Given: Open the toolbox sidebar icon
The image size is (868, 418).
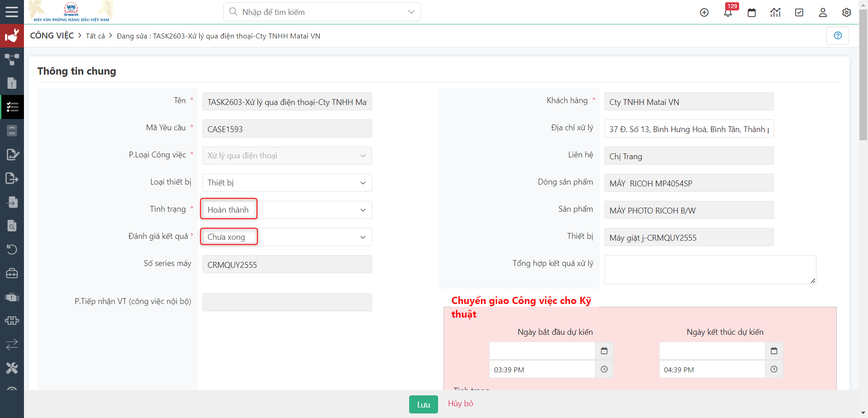Looking at the screenshot, I should click(x=12, y=273).
